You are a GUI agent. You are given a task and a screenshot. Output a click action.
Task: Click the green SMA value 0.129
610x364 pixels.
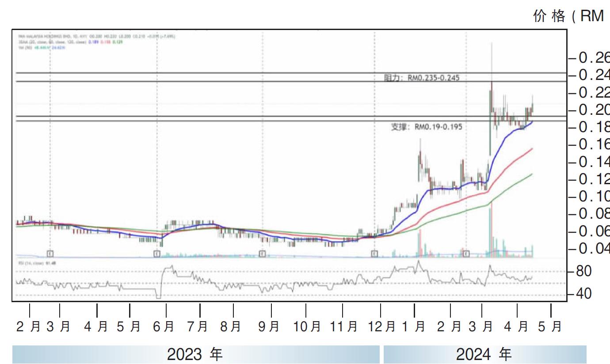118,42
